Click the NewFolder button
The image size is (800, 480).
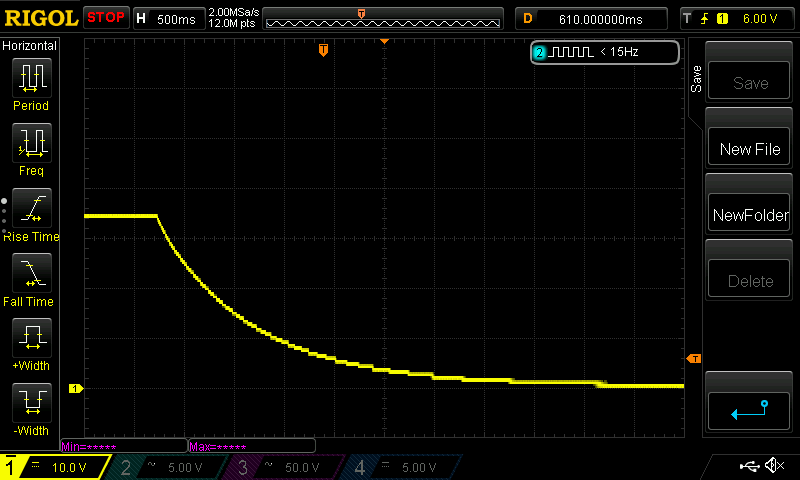pos(749,214)
